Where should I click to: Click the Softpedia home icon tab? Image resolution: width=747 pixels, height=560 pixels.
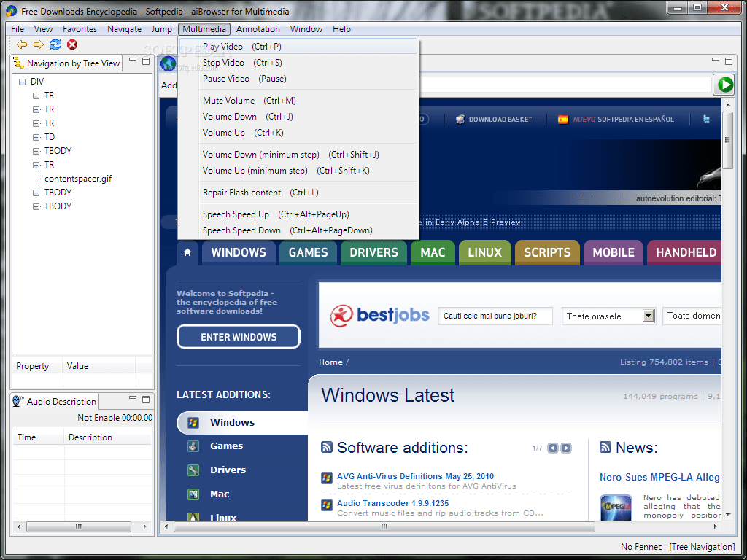pyautogui.click(x=187, y=252)
